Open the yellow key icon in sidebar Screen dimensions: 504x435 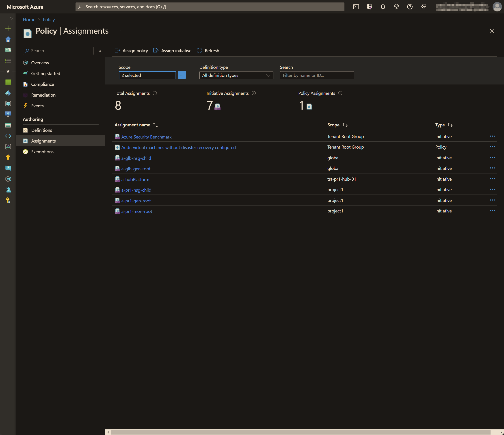(x=8, y=157)
